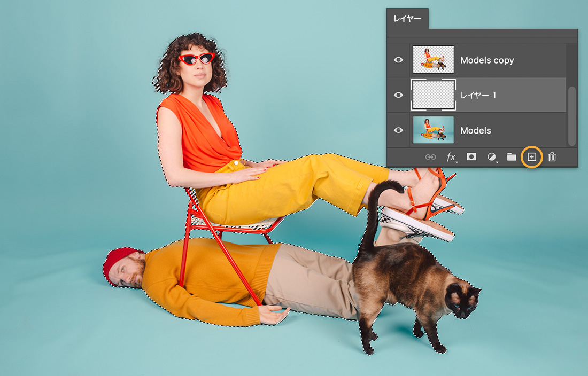588x376 pixels.
Task: Select the Models copy layer name
Action: (x=487, y=60)
